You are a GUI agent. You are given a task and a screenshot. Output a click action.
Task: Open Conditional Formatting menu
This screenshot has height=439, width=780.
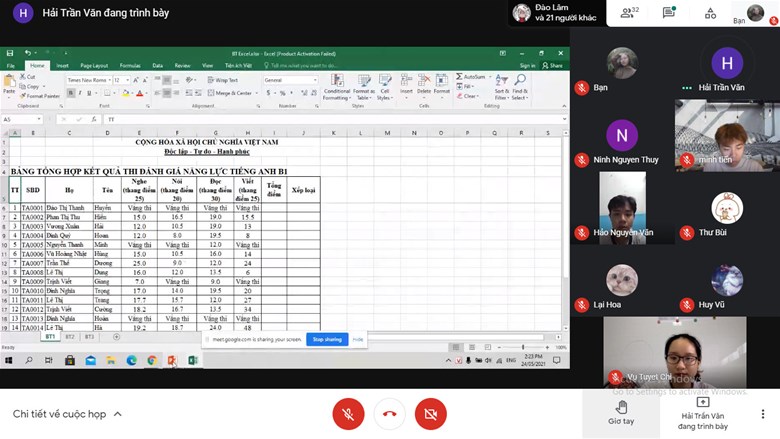(337, 87)
